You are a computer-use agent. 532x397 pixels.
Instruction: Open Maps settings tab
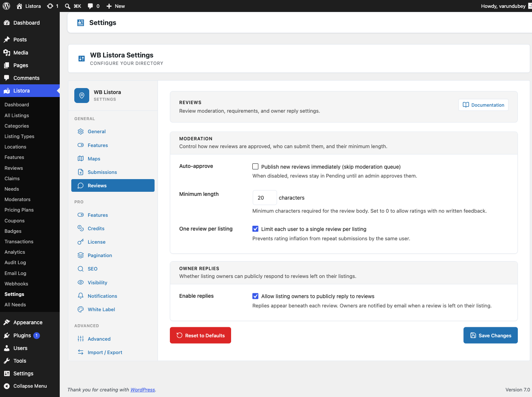point(113,159)
